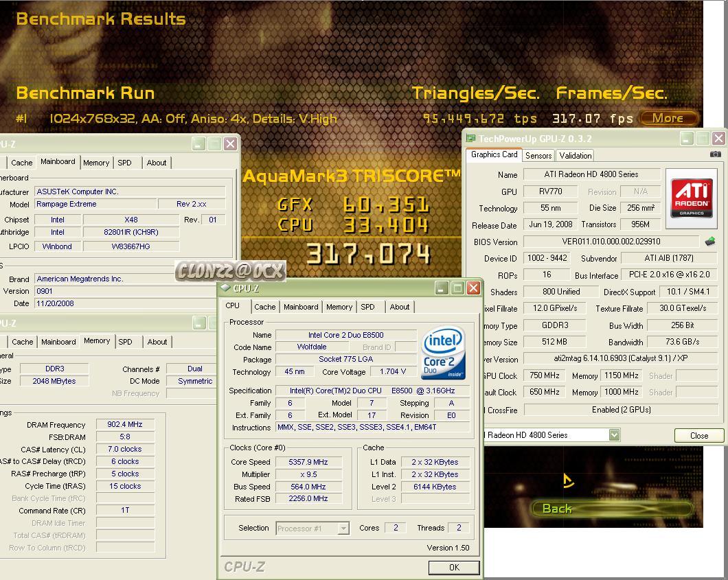728x580 pixels.
Task: Click the processor name Intel Core 2 Duo E8500
Action: click(x=346, y=334)
